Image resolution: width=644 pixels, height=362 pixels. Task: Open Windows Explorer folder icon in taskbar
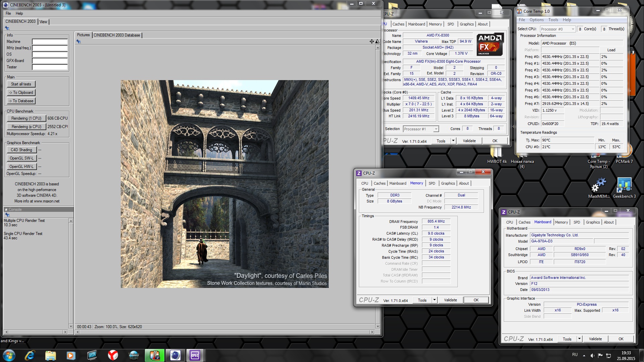pos(50,355)
